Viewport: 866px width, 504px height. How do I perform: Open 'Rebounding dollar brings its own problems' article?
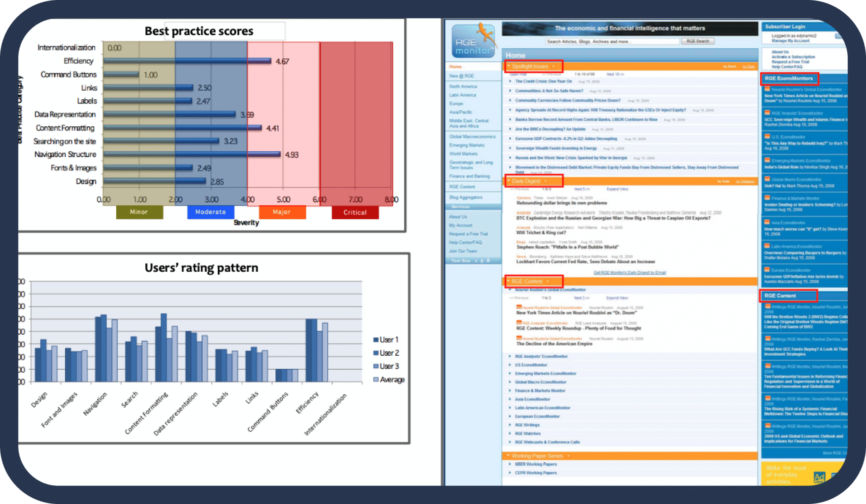pos(562,203)
